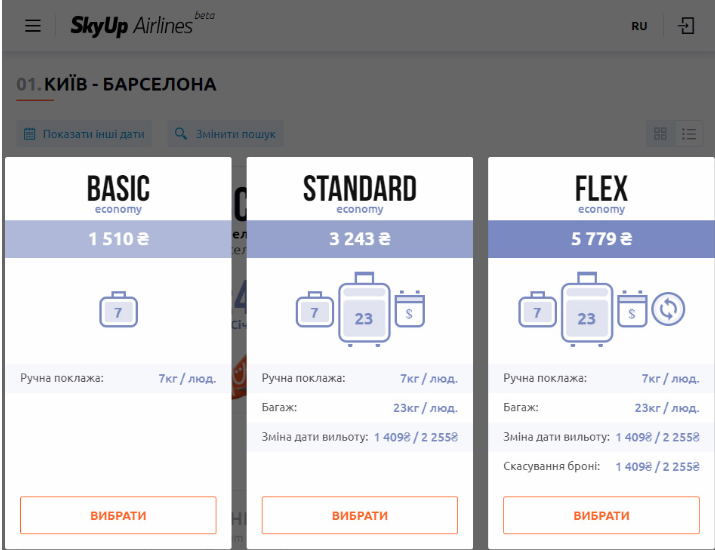Click the Flex 23 kg suitcase icon
The width and height of the screenshot is (715, 550).
pyautogui.click(x=586, y=310)
